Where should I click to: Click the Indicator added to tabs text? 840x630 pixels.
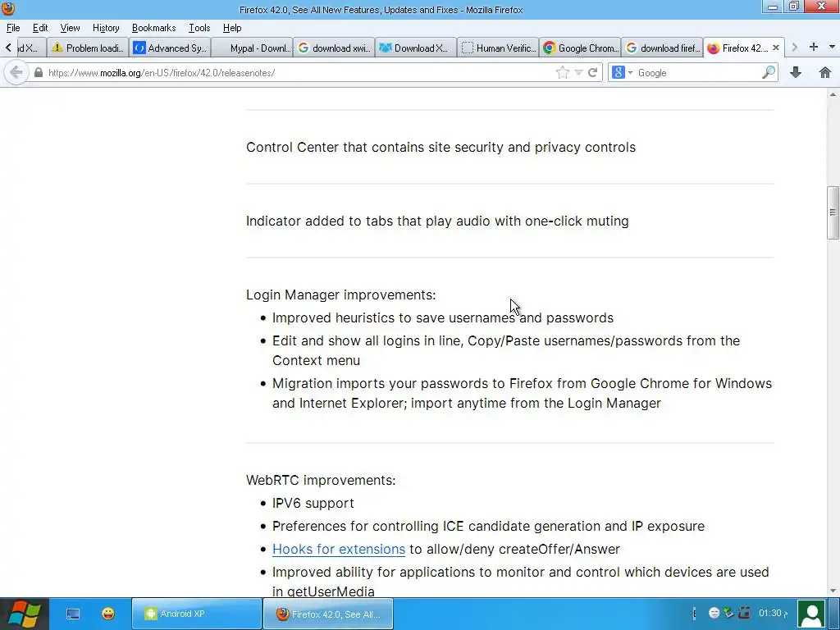[437, 221]
